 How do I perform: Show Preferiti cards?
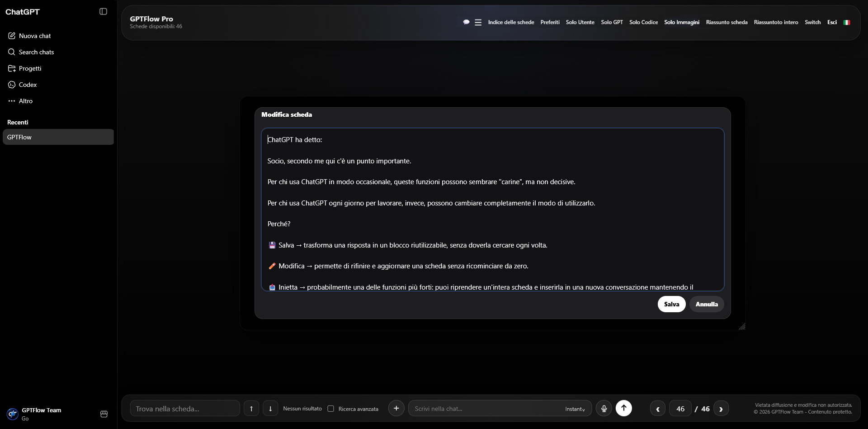pos(550,22)
